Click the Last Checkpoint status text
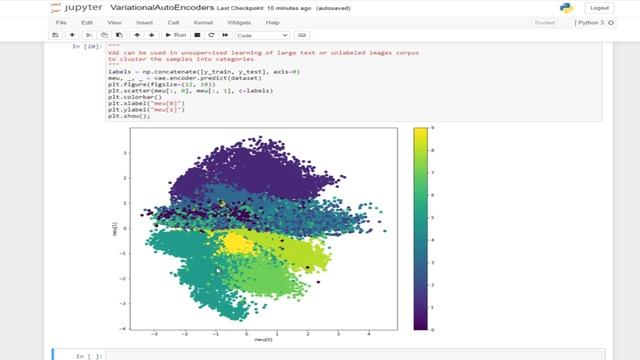The height and width of the screenshot is (360, 640). 264,8
